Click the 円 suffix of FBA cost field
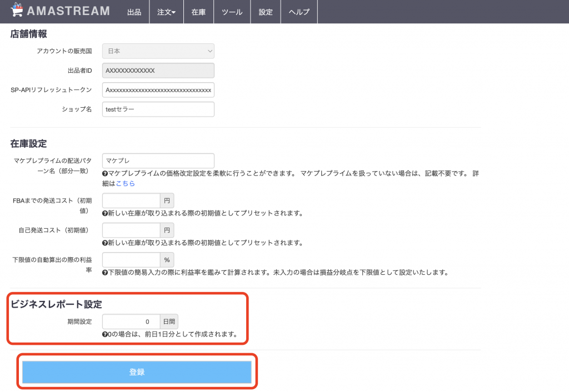This screenshot has width=569, height=392. pyautogui.click(x=167, y=200)
